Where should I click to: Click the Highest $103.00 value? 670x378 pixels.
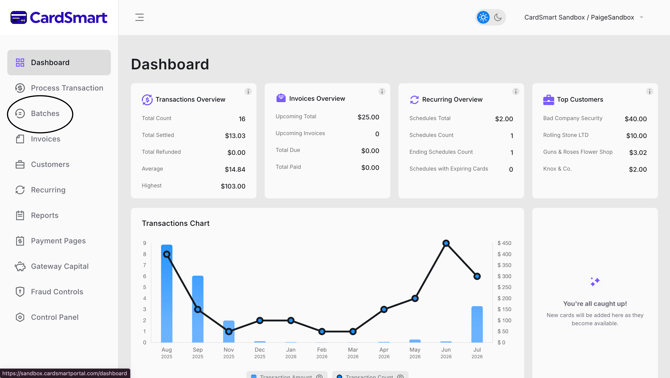(x=233, y=186)
